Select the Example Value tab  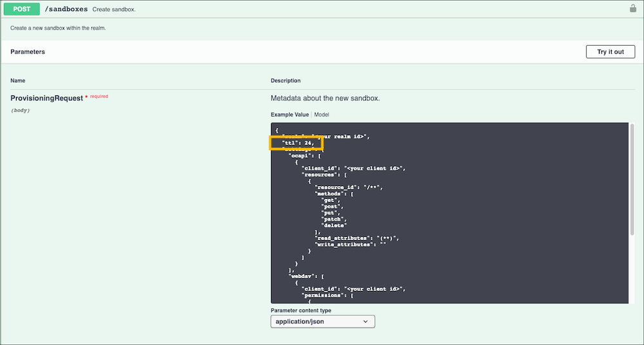point(290,115)
